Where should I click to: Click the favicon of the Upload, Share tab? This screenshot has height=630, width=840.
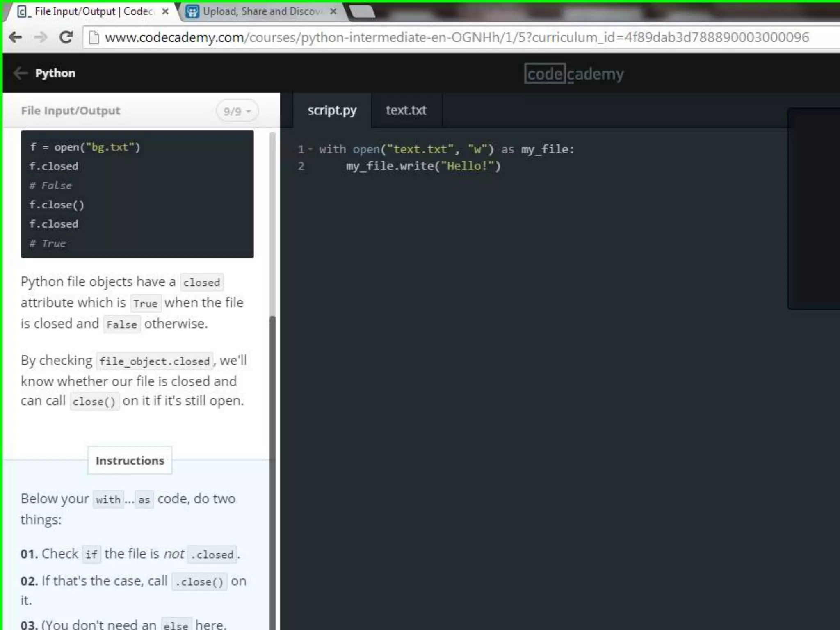click(x=192, y=11)
